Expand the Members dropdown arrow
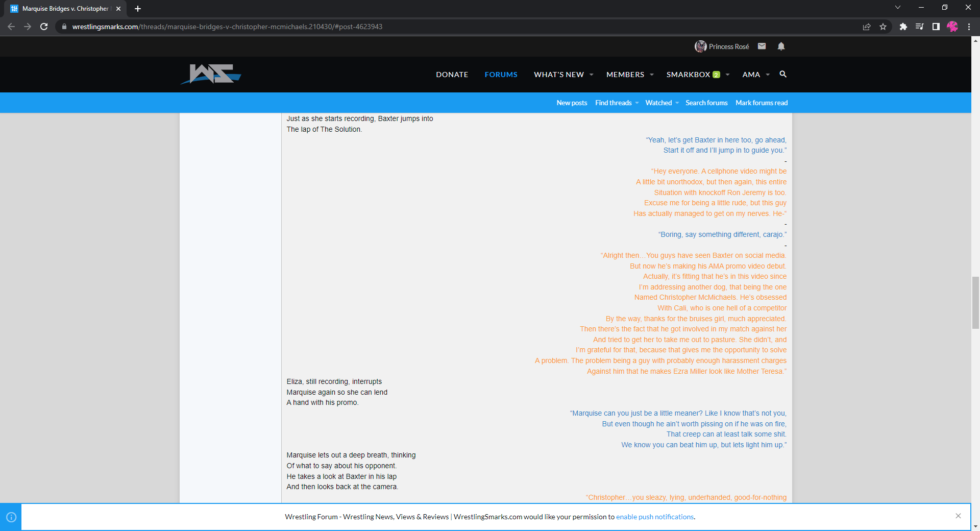The height and width of the screenshot is (531, 980). point(652,75)
